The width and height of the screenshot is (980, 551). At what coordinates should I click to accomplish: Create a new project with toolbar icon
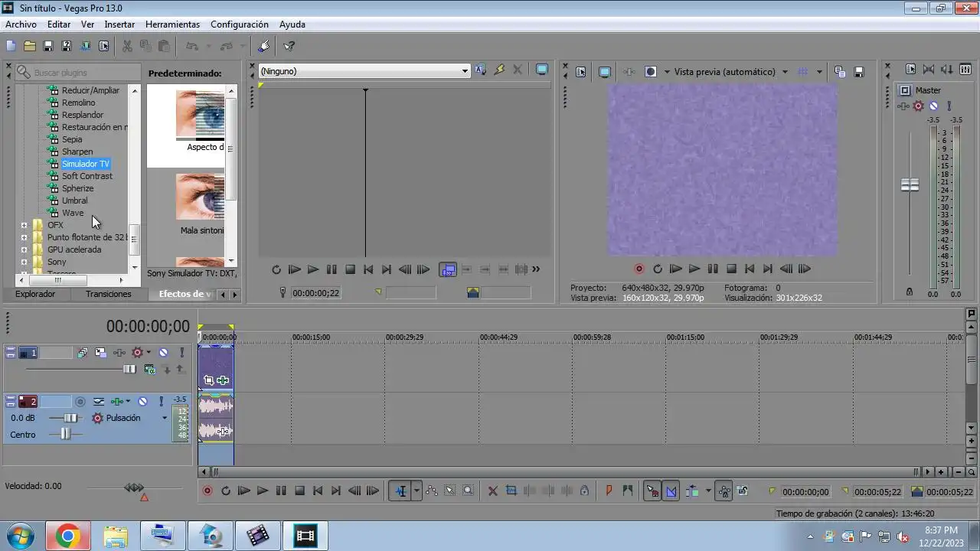pyautogui.click(x=11, y=46)
